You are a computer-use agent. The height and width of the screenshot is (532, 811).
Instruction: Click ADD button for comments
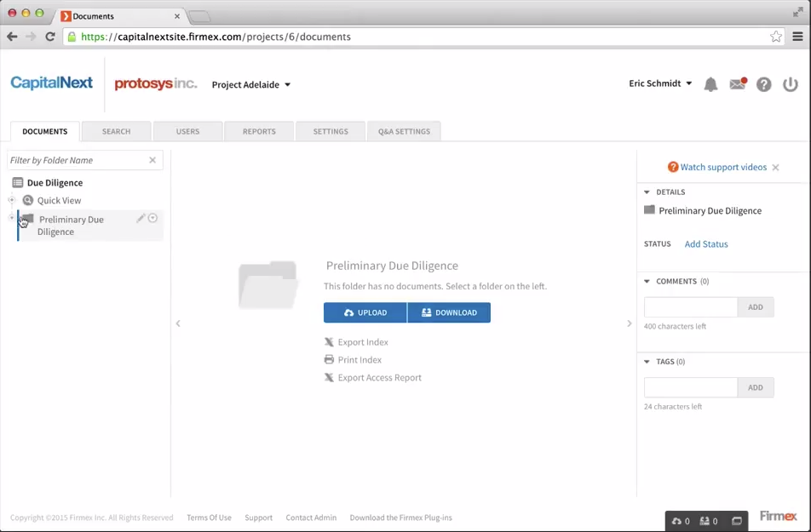click(756, 307)
